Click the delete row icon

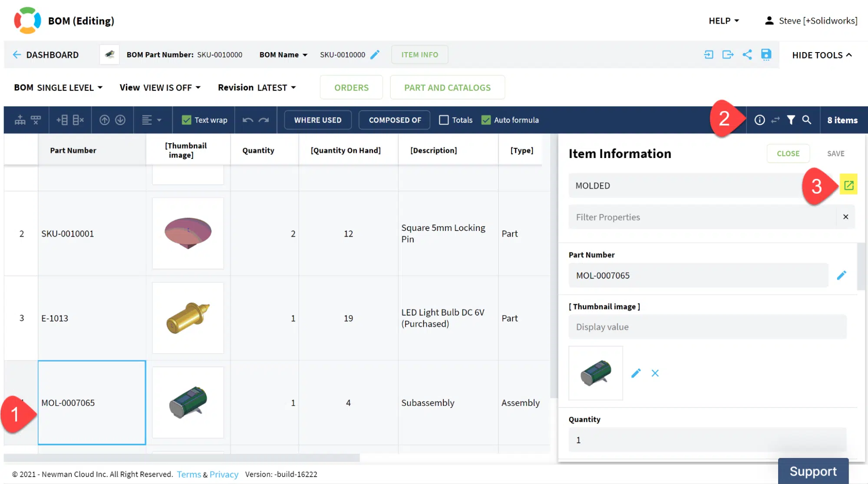tap(78, 120)
